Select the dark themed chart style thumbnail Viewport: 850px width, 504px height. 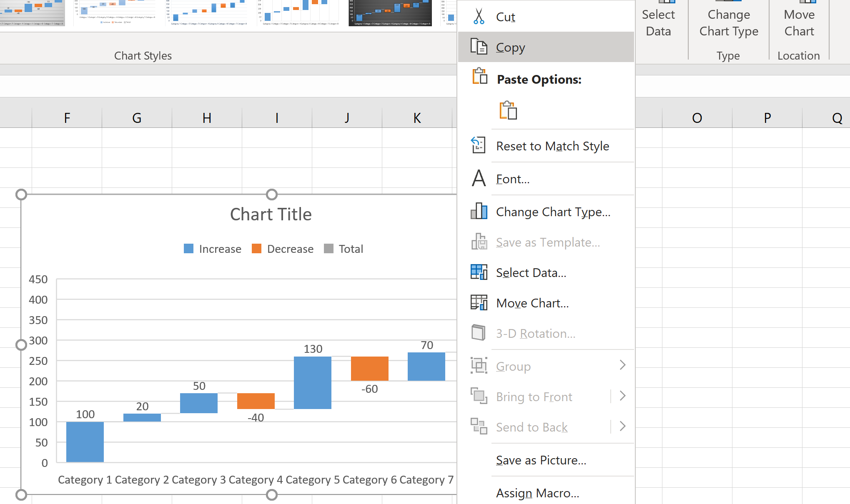(389, 12)
